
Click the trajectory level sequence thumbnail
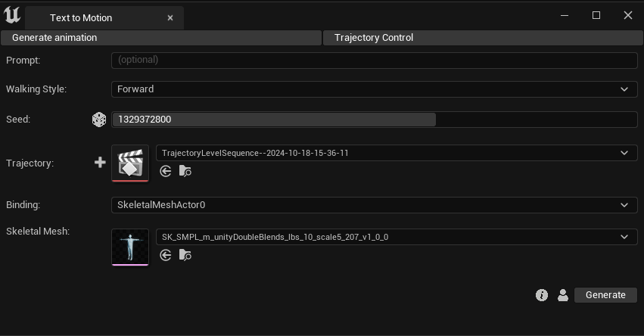130,163
